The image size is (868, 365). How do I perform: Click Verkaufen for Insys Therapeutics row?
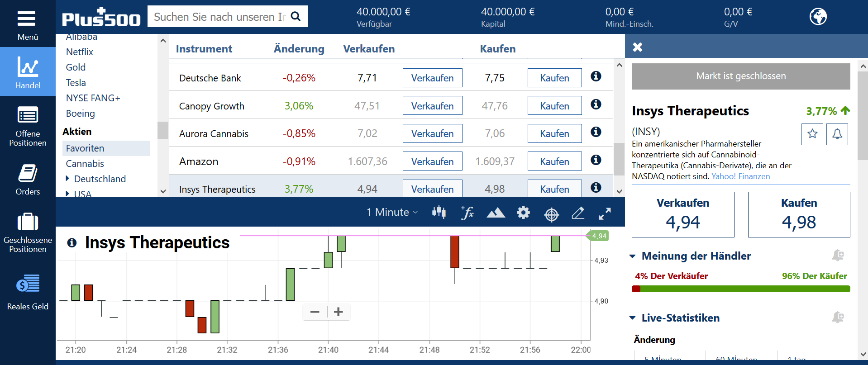(432, 189)
